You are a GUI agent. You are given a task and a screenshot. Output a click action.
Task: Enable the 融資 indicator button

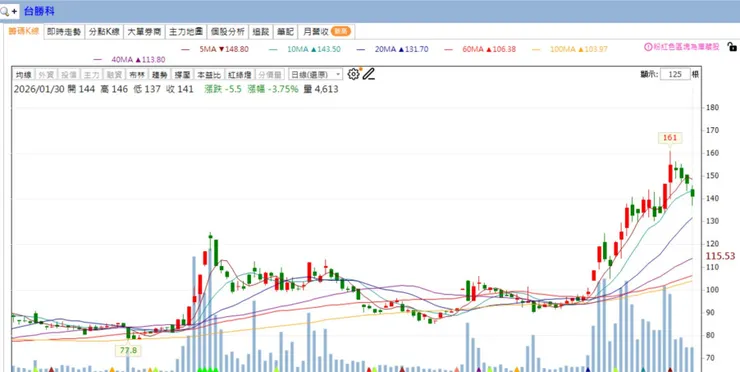114,75
